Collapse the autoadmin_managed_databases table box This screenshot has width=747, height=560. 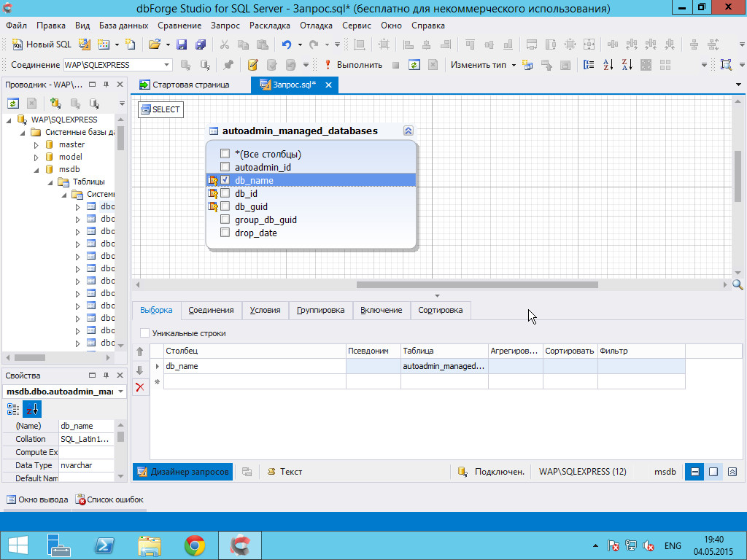[x=409, y=131]
